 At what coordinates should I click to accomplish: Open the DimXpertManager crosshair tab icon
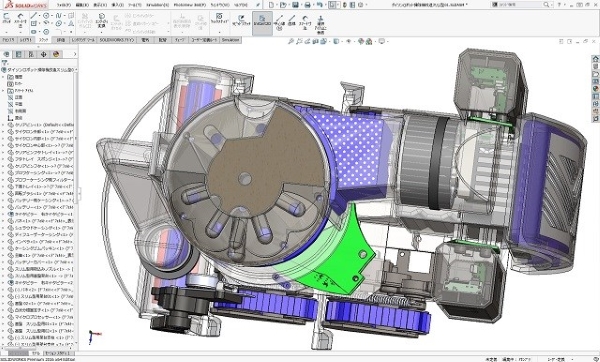pos(43,54)
